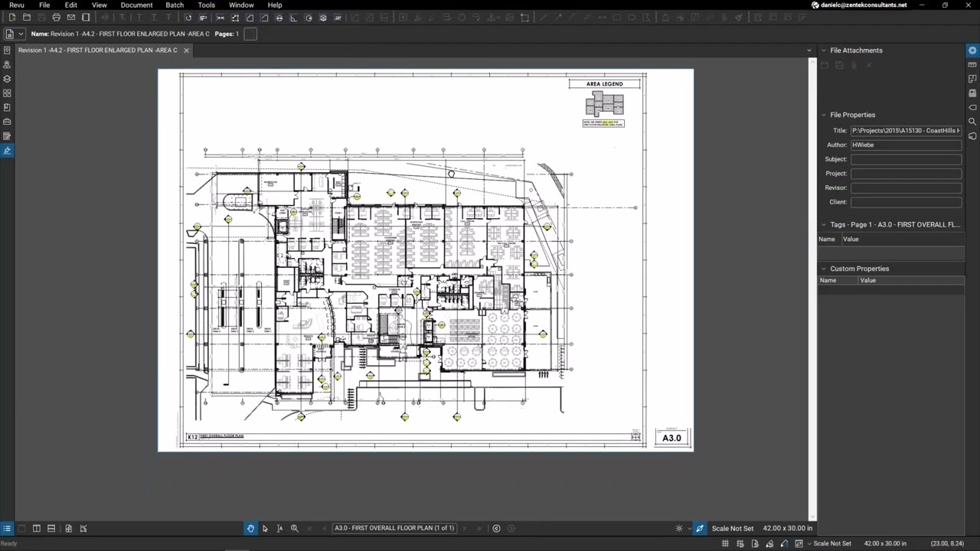Image resolution: width=980 pixels, height=551 pixels.
Task: Click the New PDF icon in the toolbar
Action: coord(12,18)
